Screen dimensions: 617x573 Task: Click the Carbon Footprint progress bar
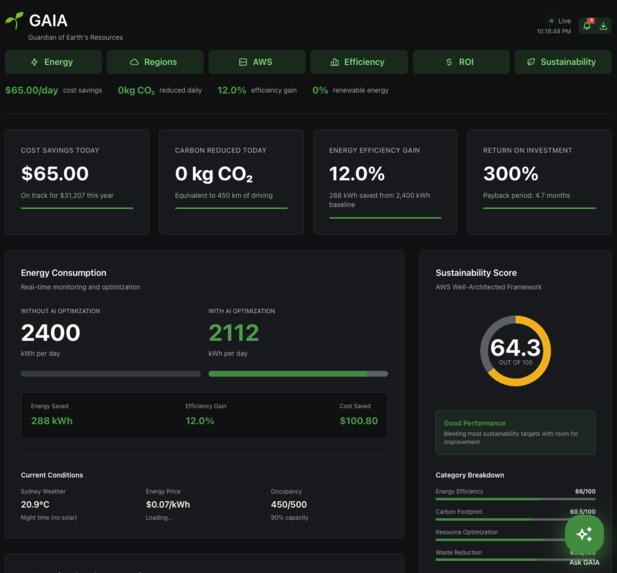[x=515, y=519]
